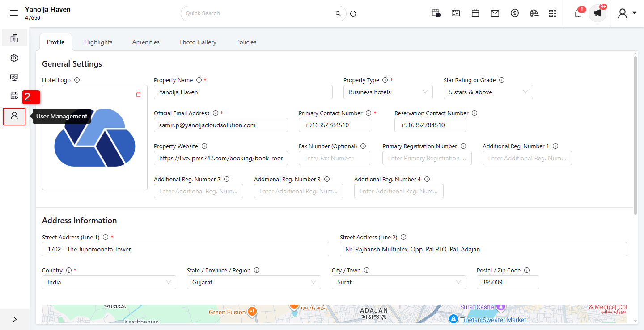This screenshot has height=330, width=644.
Task: Click the Property Name field
Action: coord(243,92)
